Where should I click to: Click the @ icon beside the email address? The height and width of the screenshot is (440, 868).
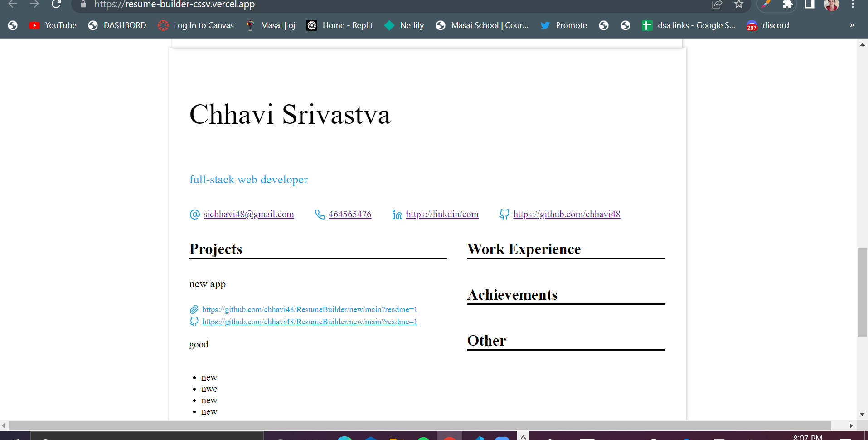[x=194, y=214]
